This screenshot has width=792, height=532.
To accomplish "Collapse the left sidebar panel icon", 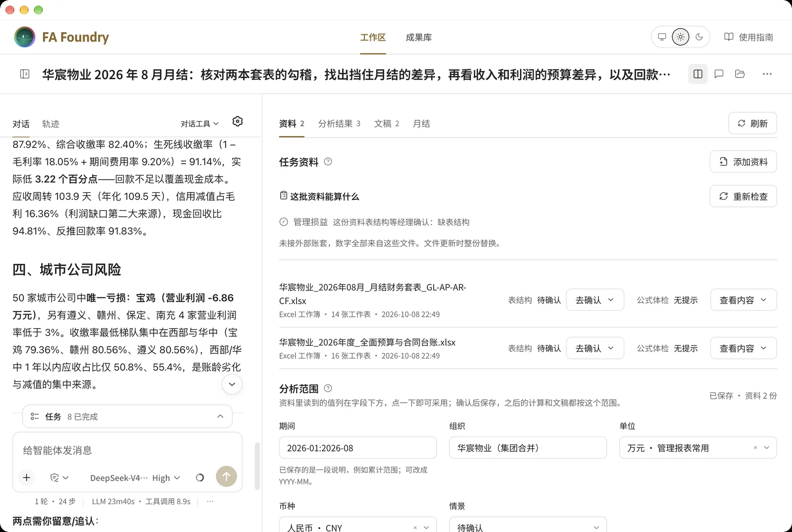I will [25, 74].
